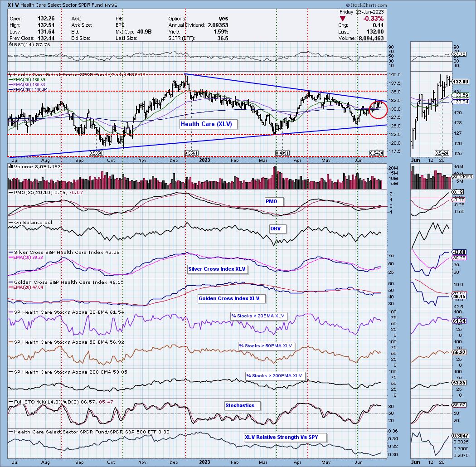Screen dimensions: 476x467
Task: Click the volume bars icon beside Volume label
Action: (x=10, y=166)
